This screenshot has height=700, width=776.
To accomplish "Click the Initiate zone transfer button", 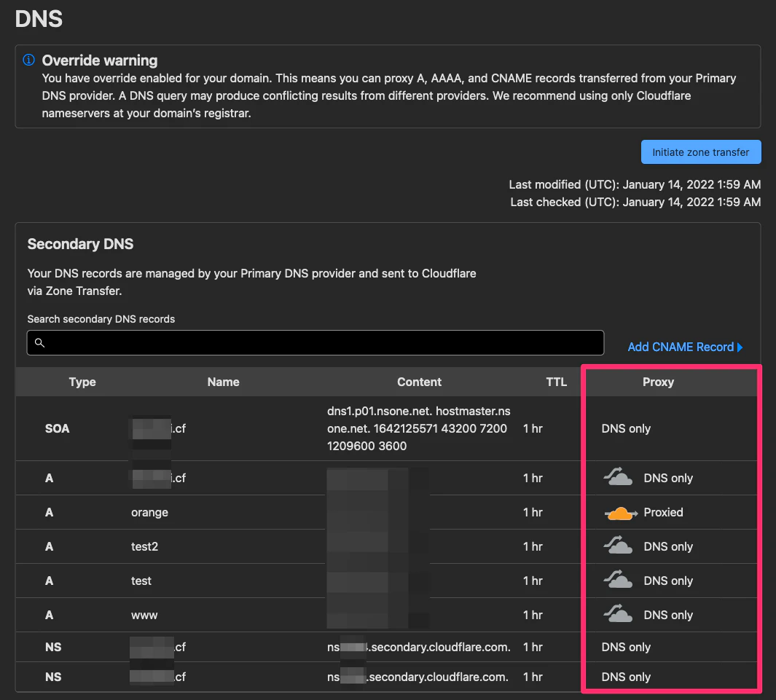I will [x=701, y=152].
